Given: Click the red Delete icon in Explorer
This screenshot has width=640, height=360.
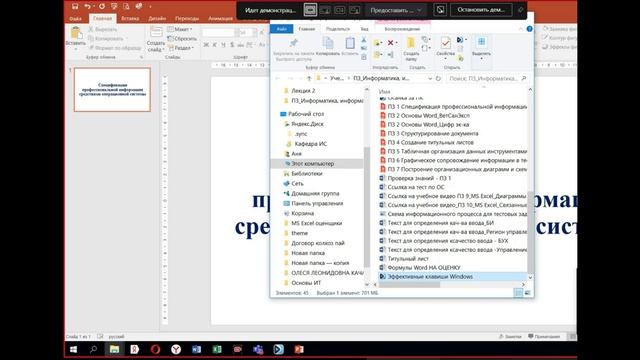Looking at the screenshot, I should pyautogui.click(x=391, y=42).
